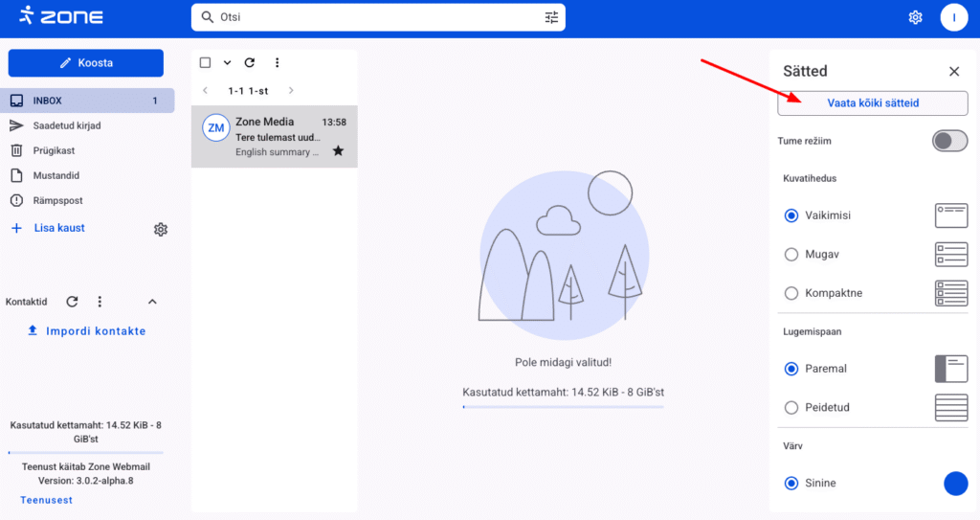Toggle the Tume režiim switch
980x520 pixels.
[949, 141]
